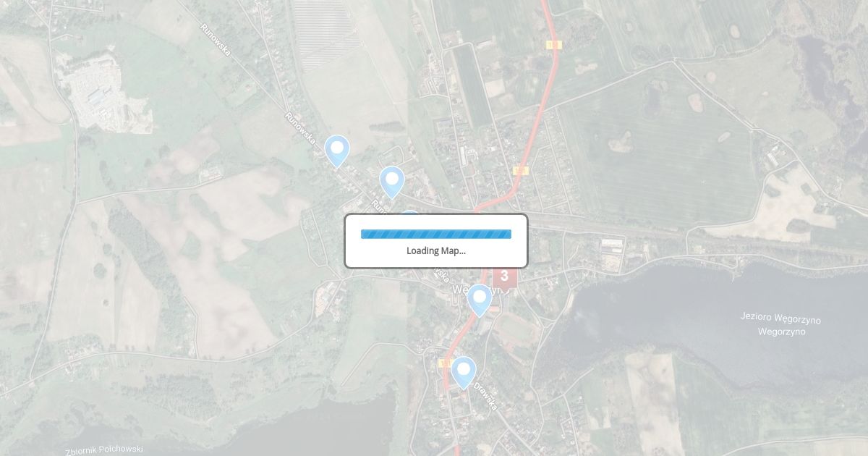Select the northwesternmost blue map pin

tap(337, 151)
